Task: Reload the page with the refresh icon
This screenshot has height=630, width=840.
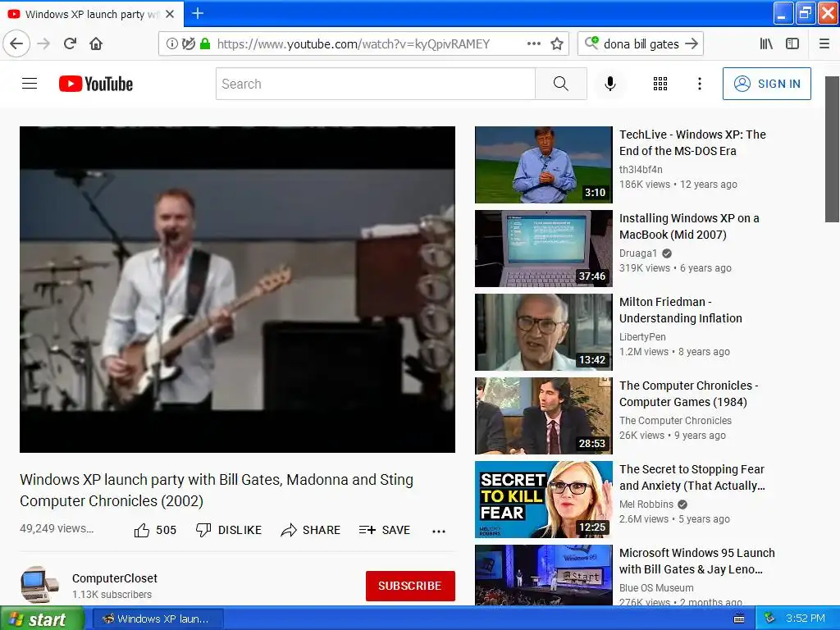Action: click(x=71, y=43)
